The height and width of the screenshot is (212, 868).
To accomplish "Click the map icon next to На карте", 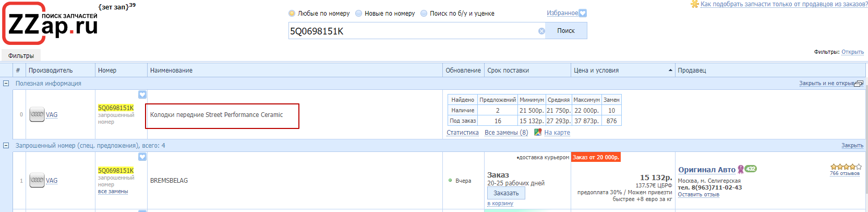I will pos(538,132).
